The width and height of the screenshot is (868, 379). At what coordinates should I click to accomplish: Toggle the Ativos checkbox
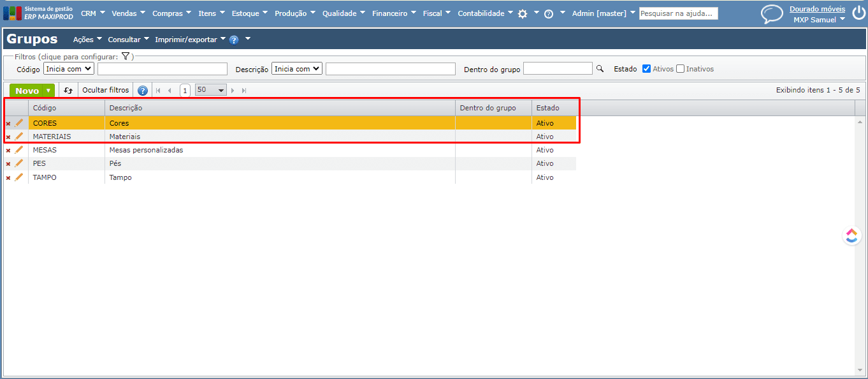coord(646,69)
